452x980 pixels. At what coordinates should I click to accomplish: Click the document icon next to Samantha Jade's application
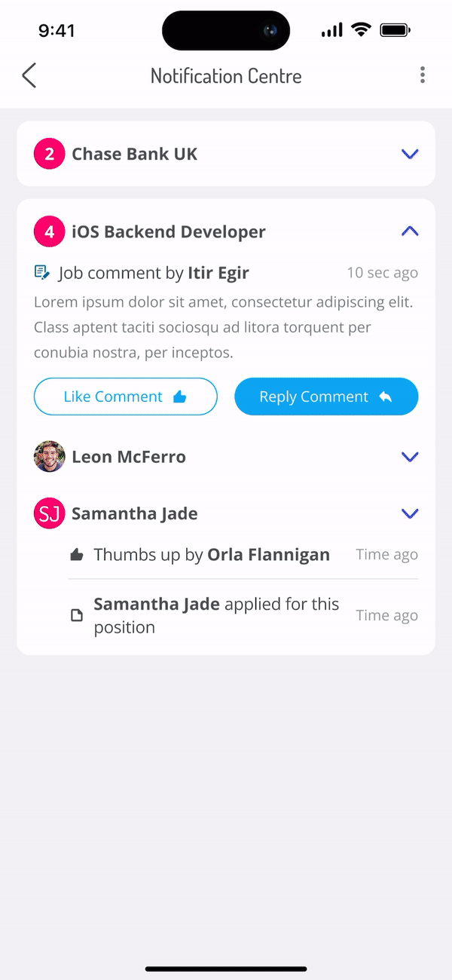point(76,614)
